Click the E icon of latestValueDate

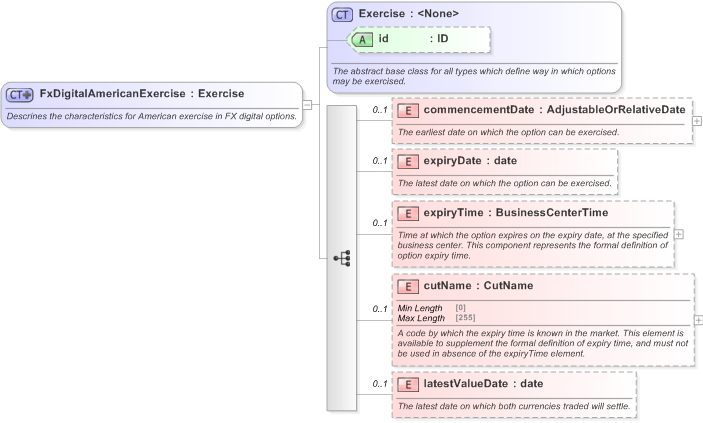[x=408, y=384]
